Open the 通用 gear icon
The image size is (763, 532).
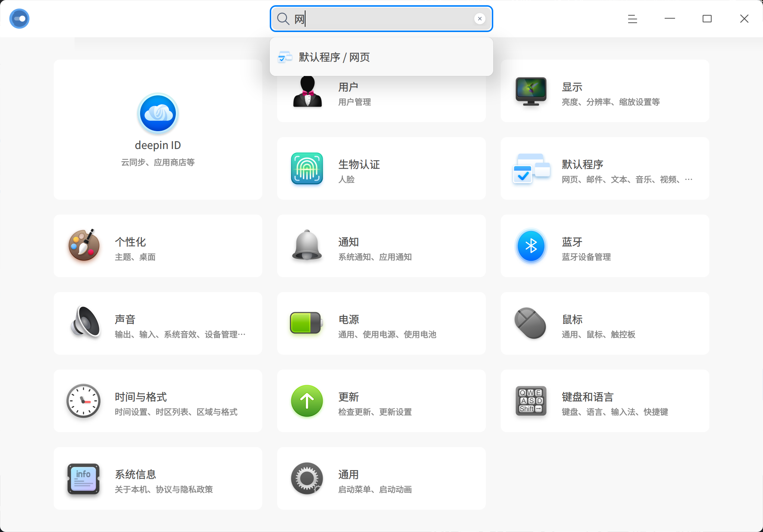pyautogui.click(x=307, y=478)
